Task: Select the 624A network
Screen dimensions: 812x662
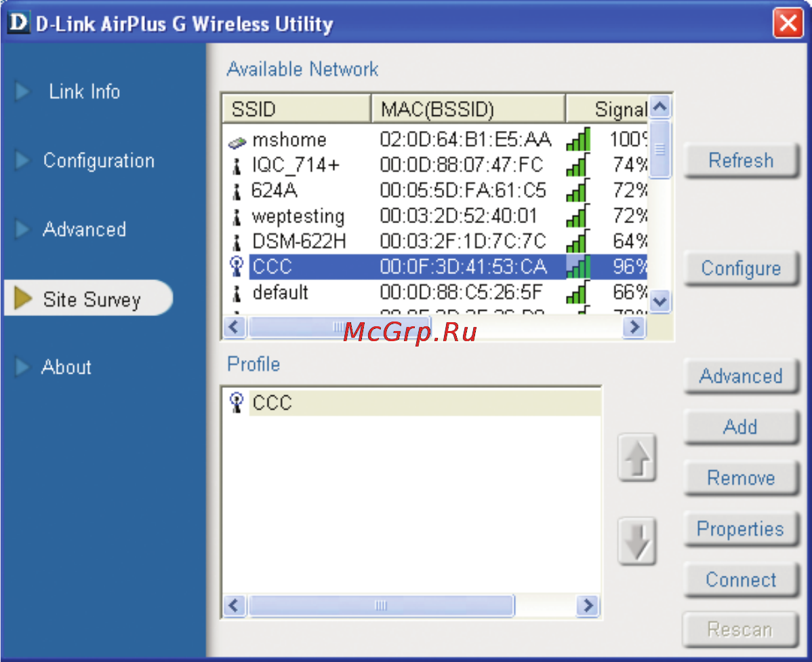Action: pos(435,190)
